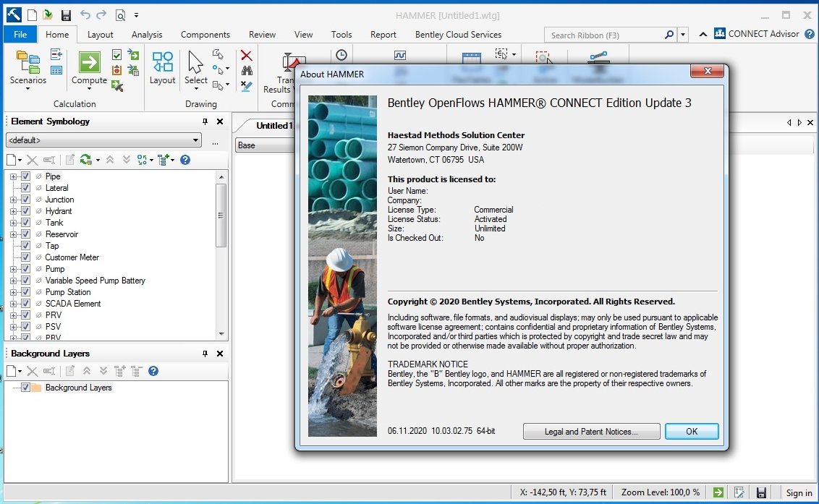The height and width of the screenshot is (504, 819).
Task: Click the red X Delete icon in Drawing group
Action: pos(246,56)
